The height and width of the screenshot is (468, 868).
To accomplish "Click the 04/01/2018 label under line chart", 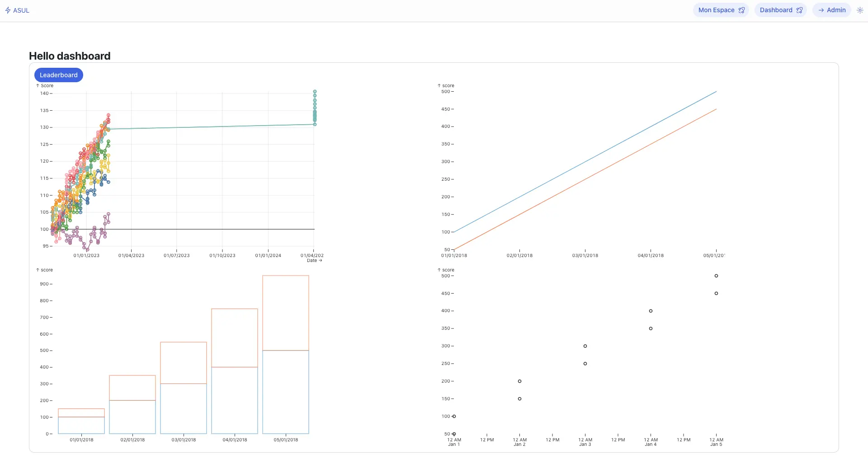I will pyautogui.click(x=651, y=256).
